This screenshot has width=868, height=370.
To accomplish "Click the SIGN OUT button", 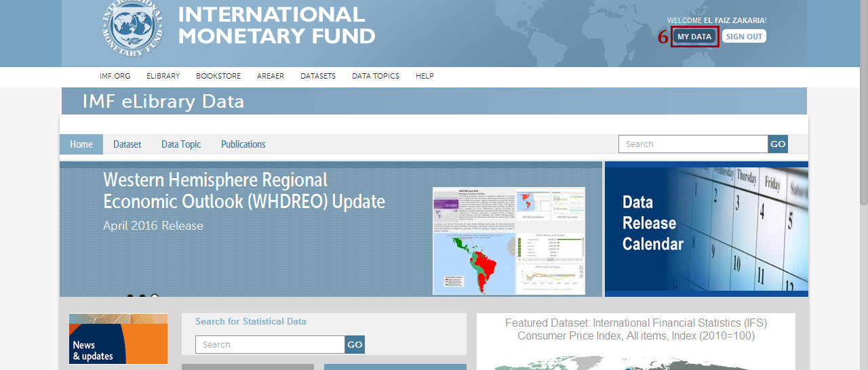I will click(x=744, y=37).
